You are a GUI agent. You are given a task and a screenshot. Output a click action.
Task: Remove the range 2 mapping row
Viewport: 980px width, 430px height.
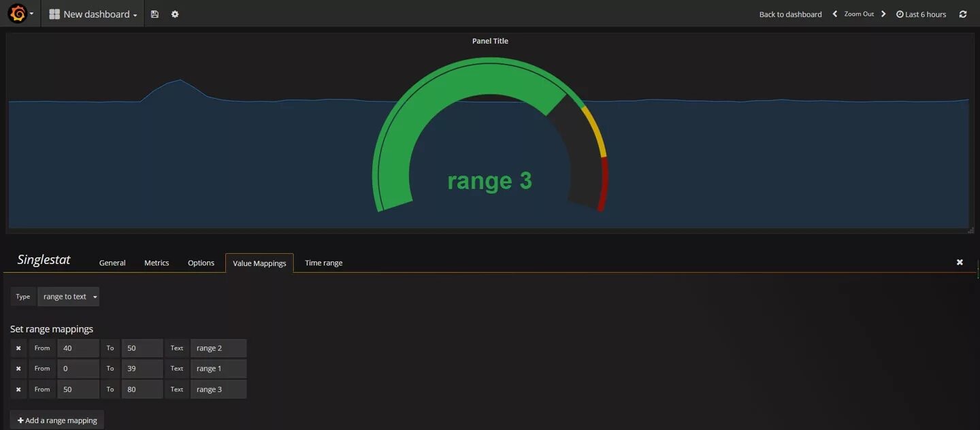pyautogui.click(x=18, y=348)
